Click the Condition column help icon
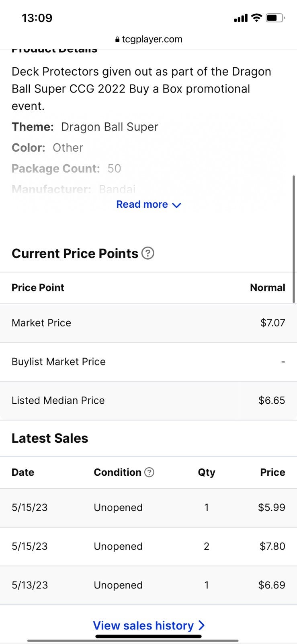 tap(149, 472)
